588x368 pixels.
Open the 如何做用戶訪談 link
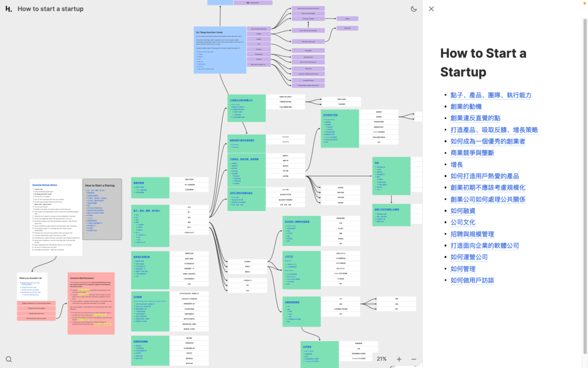pyautogui.click(x=472, y=280)
